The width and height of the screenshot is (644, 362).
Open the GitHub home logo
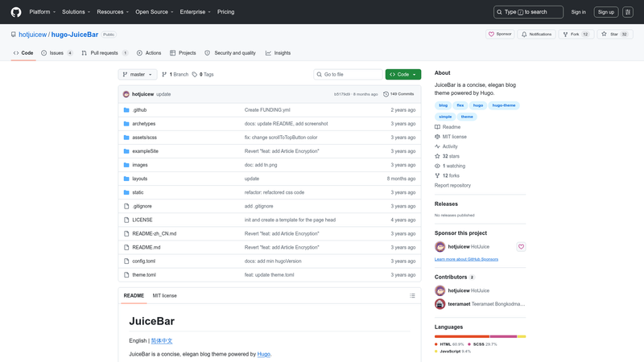(16, 12)
